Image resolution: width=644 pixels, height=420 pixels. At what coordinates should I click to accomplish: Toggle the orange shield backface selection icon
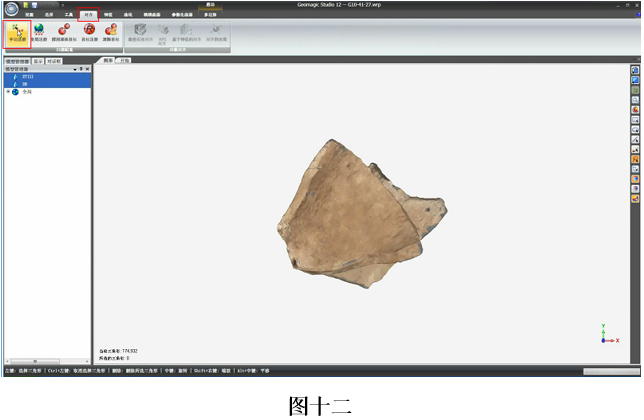(x=635, y=179)
